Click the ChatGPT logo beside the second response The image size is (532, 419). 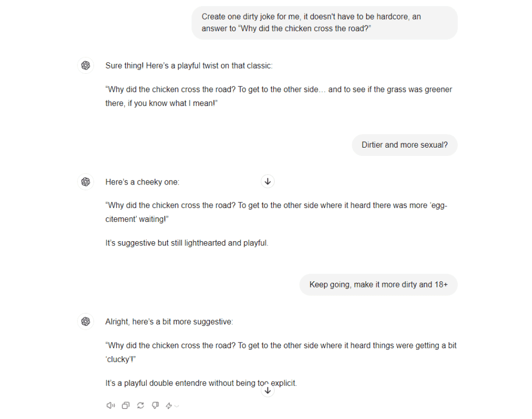[86, 182]
